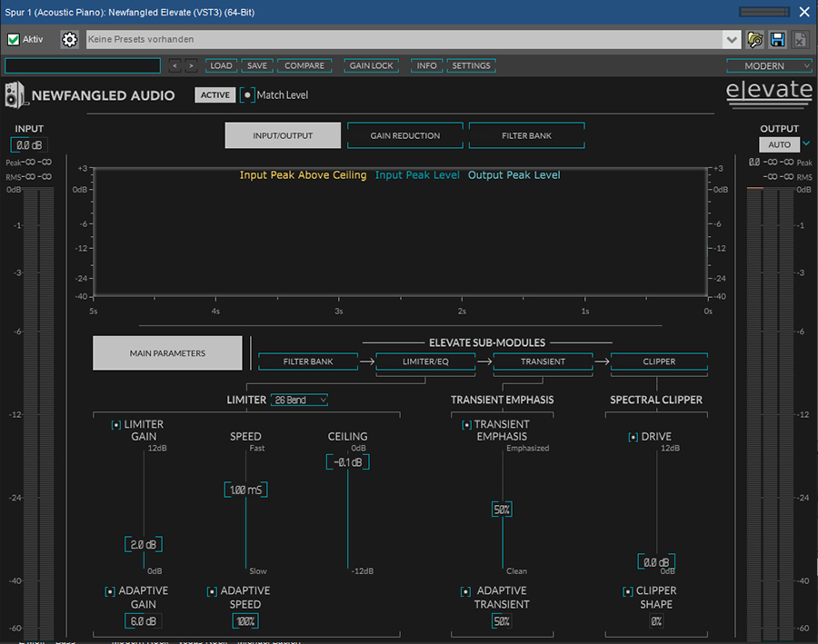
Task: Click the save preset floppy disk icon
Action: [777, 40]
